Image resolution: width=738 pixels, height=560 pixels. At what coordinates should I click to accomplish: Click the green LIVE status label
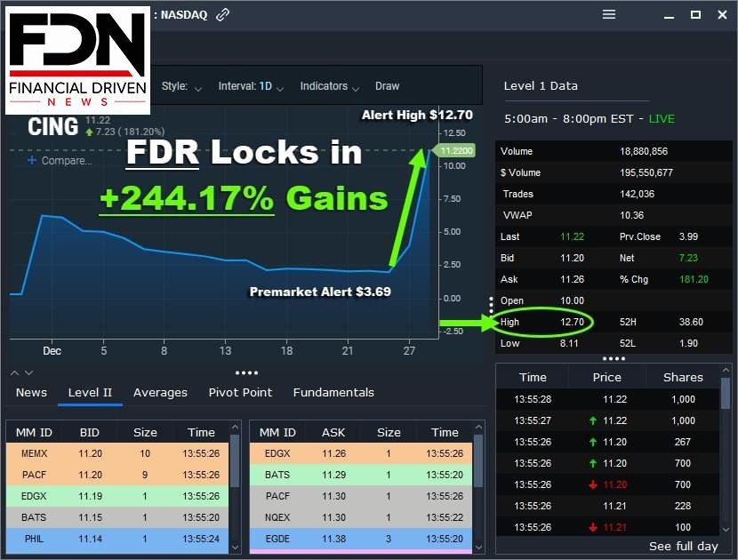[x=662, y=119]
